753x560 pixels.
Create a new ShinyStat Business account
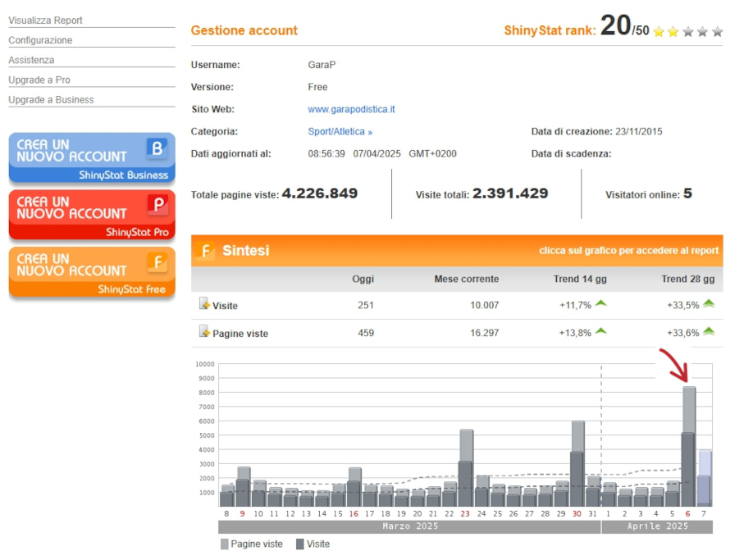92,158
